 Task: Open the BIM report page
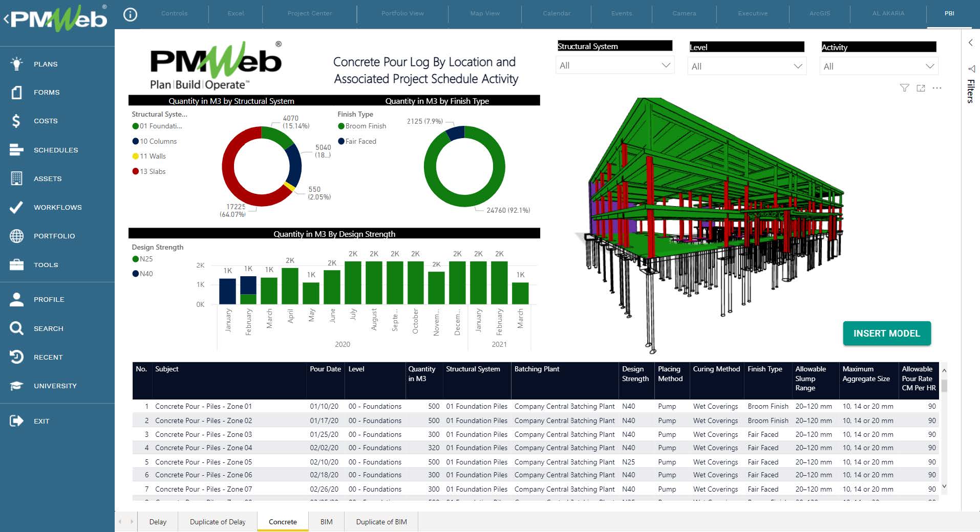coord(326,522)
